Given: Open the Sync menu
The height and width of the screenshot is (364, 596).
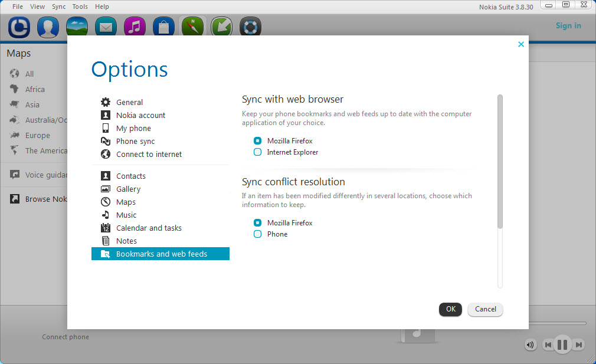Looking at the screenshot, I should tap(58, 6).
